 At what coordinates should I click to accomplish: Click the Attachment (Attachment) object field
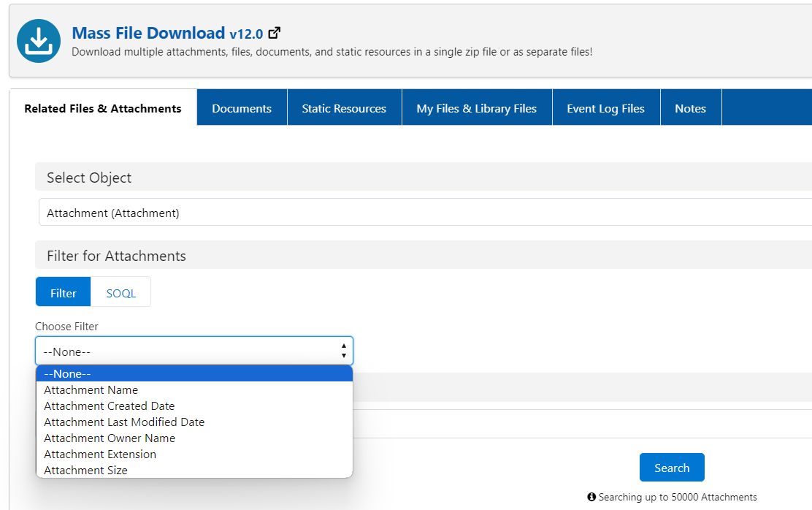click(x=425, y=213)
